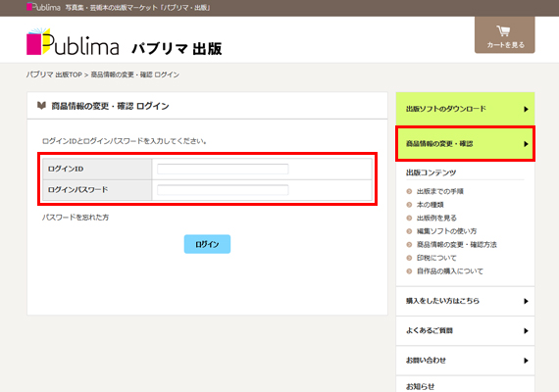Click the 出版コンテンツ section heading

[431, 172]
